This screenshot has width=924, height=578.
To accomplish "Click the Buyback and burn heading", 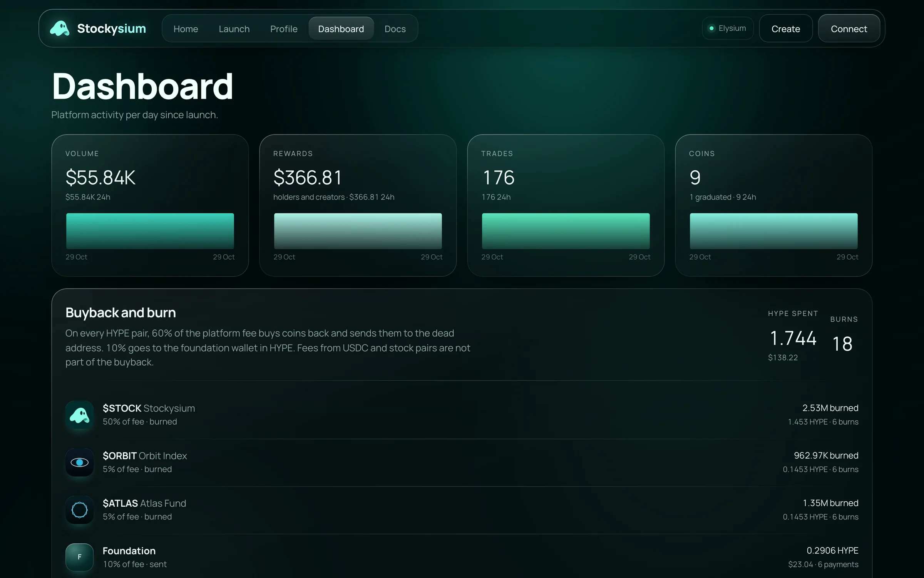I will click(121, 313).
